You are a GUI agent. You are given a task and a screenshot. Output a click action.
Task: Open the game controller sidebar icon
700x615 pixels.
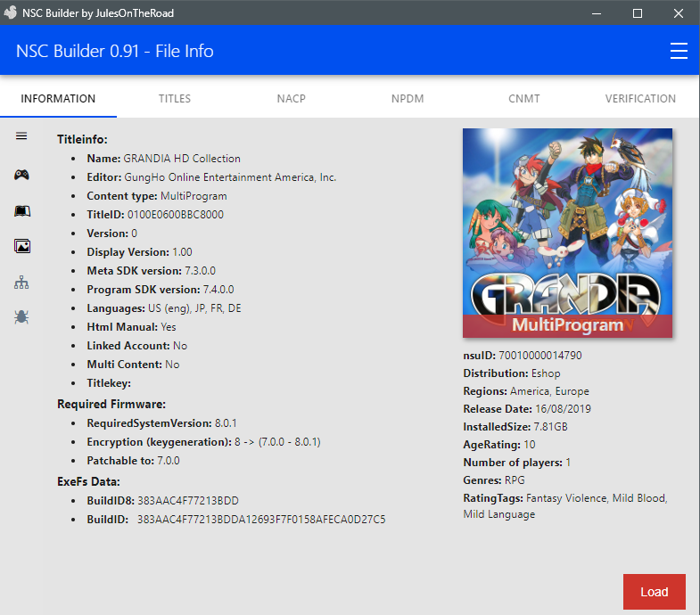pyautogui.click(x=21, y=175)
